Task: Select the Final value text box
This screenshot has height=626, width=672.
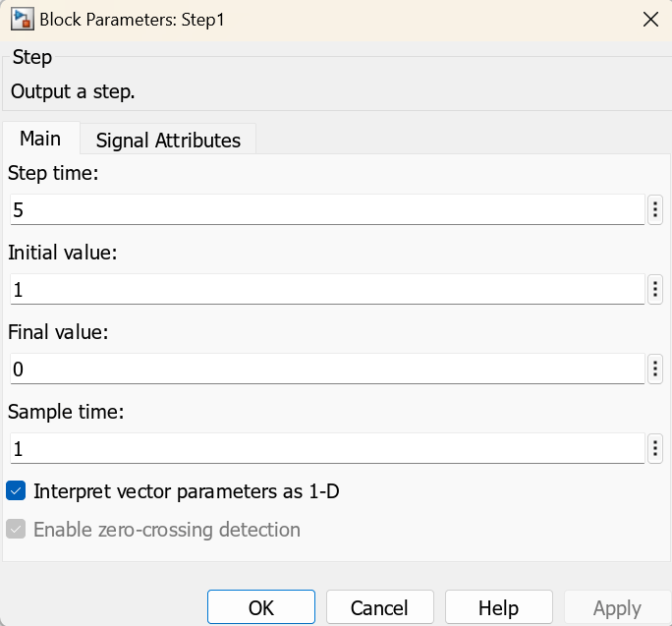Action: [324, 369]
